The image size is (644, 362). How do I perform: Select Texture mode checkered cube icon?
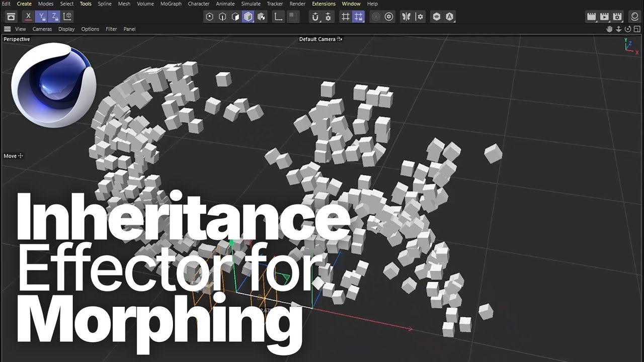tap(262, 17)
